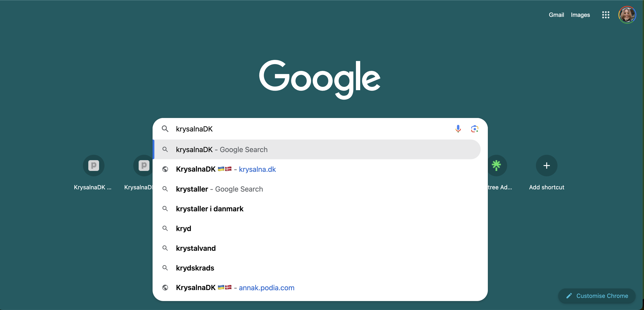
Task: Open Gmail from the top bar
Action: click(x=556, y=15)
